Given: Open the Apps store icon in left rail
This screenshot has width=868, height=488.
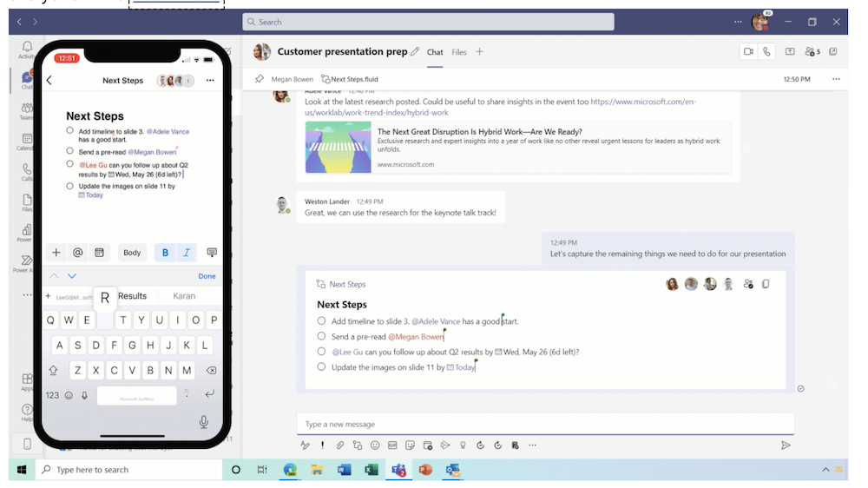Looking at the screenshot, I should (x=27, y=382).
